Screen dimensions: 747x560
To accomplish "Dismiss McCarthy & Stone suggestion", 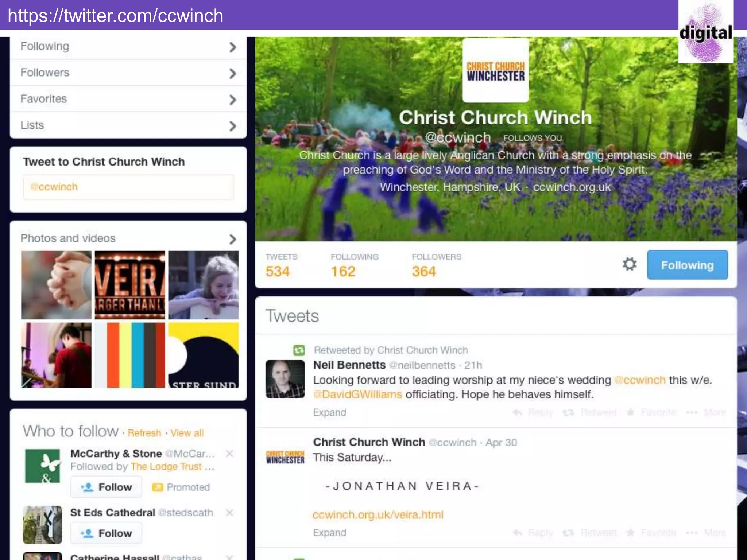I will tap(229, 454).
